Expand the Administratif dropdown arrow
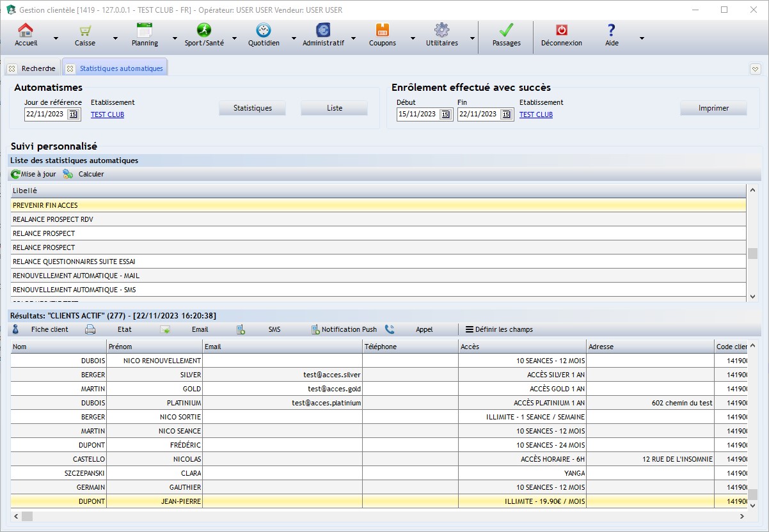The height and width of the screenshot is (532, 769). (x=353, y=38)
